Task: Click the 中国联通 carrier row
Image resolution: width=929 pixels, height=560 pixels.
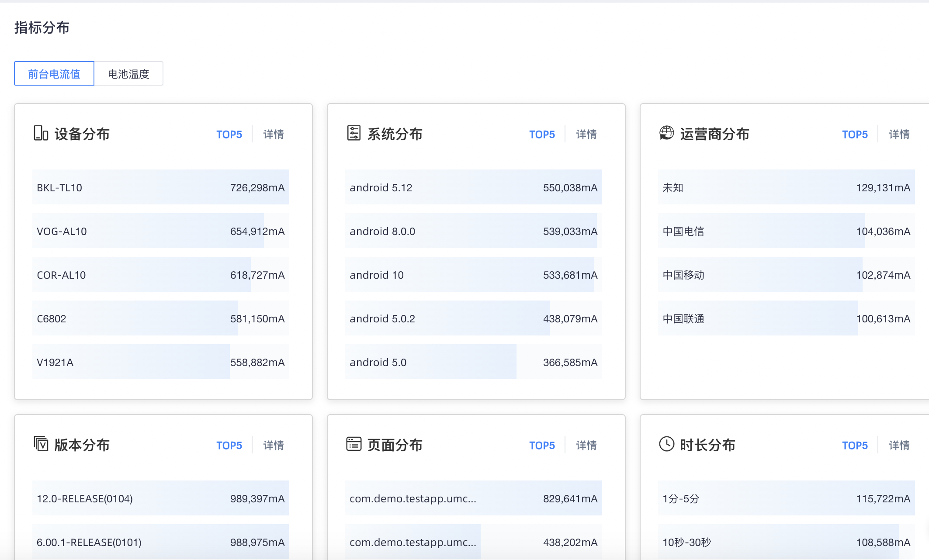Action: click(x=787, y=318)
